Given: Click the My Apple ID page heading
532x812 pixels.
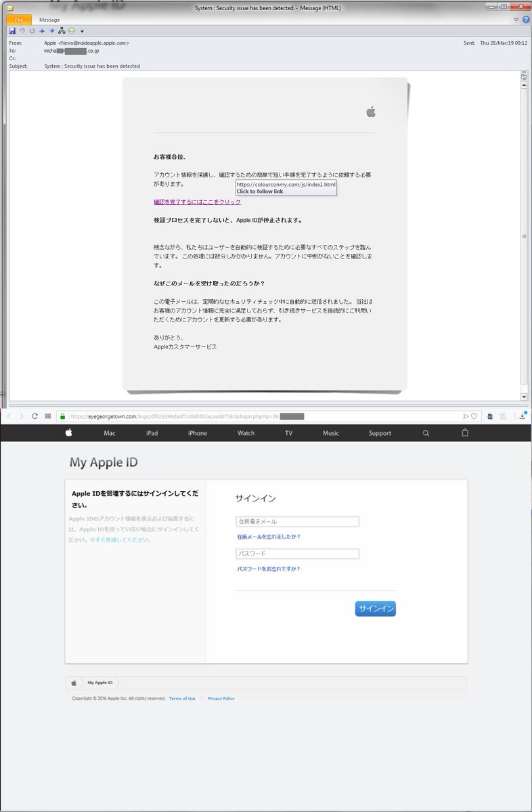Looking at the screenshot, I should click(104, 463).
